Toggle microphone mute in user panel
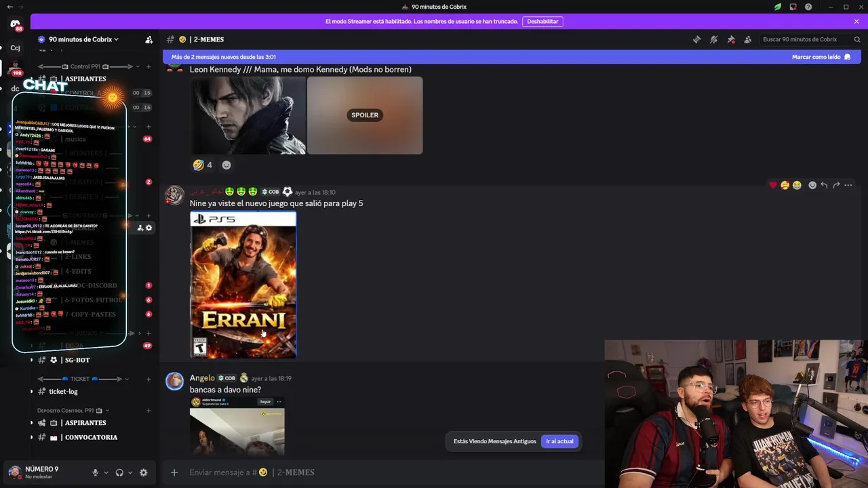This screenshot has width=868, height=488. pos(95,472)
